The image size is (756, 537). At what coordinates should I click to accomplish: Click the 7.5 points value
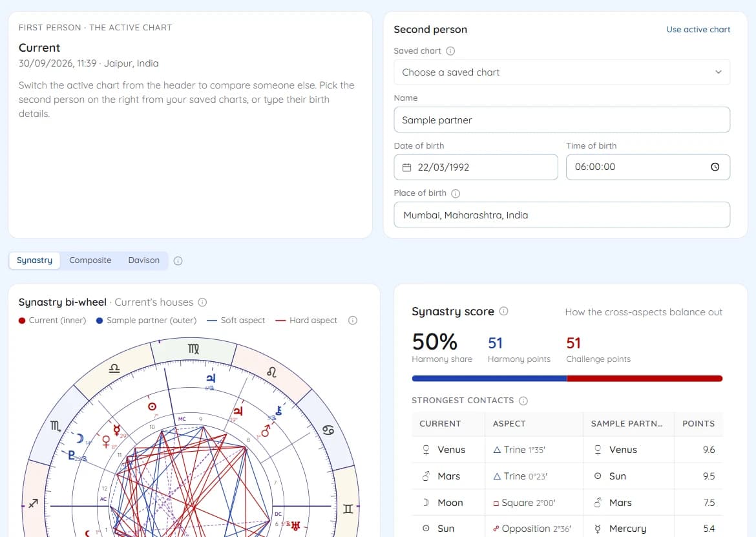[x=709, y=503]
